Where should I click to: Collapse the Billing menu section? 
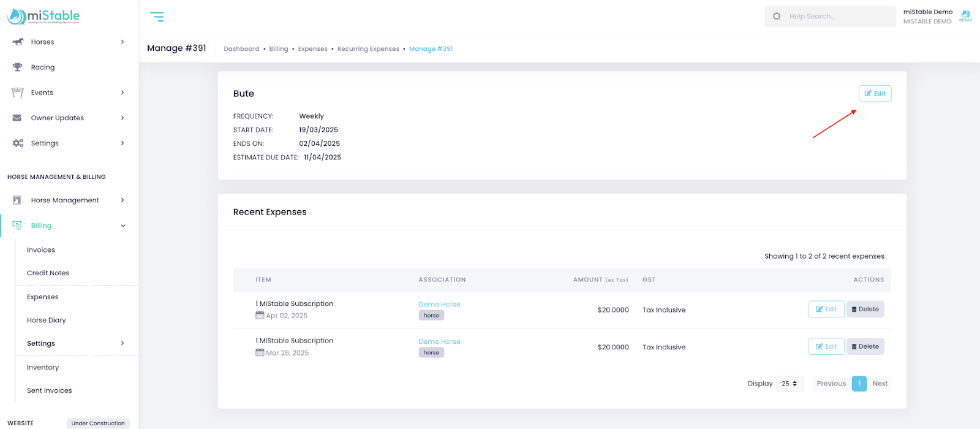(123, 226)
